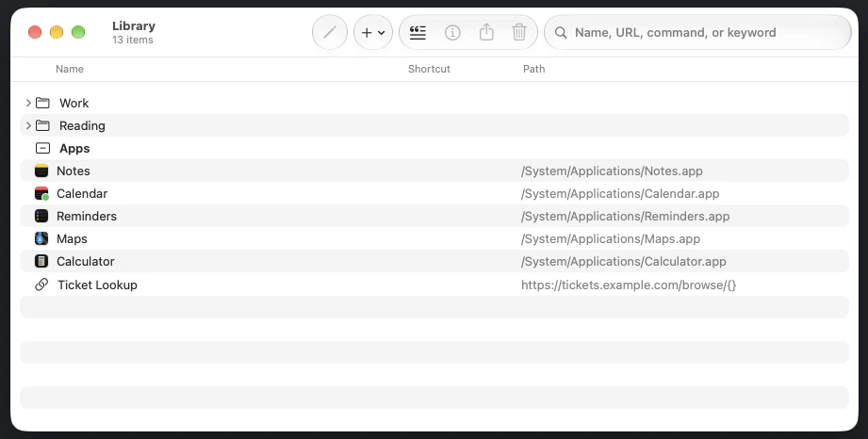The image size is (868, 439).
Task: Select the Ticket Lookup item name
Action: pyautogui.click(x=97, y=285)
